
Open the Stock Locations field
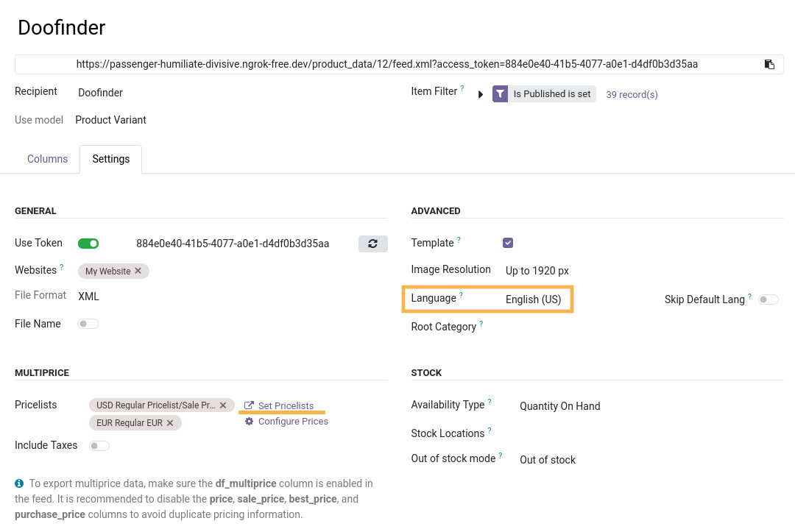pyautogui.click(x=651, y=433)
